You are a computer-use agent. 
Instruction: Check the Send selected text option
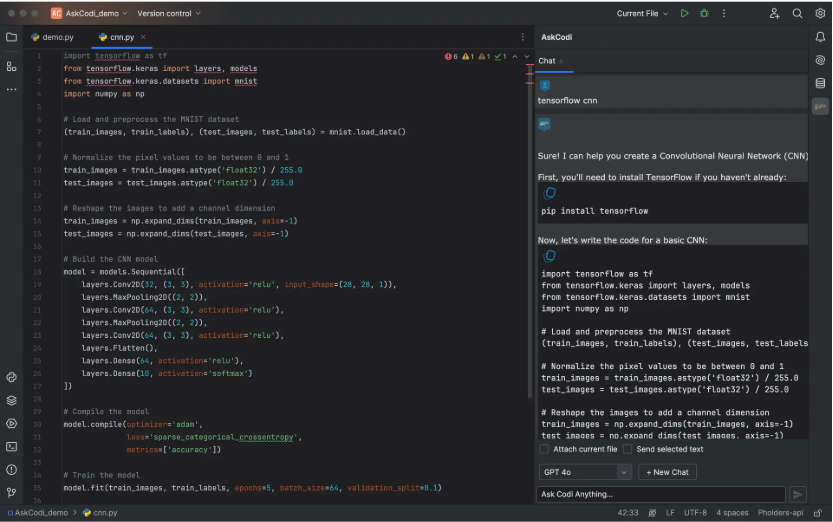click(628, 449)
